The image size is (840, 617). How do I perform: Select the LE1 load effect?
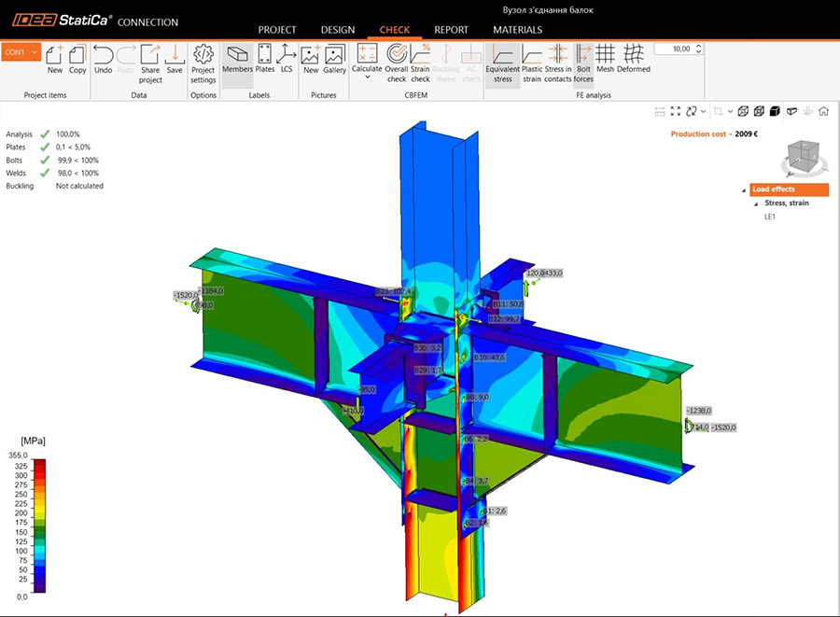pos(770,217)
